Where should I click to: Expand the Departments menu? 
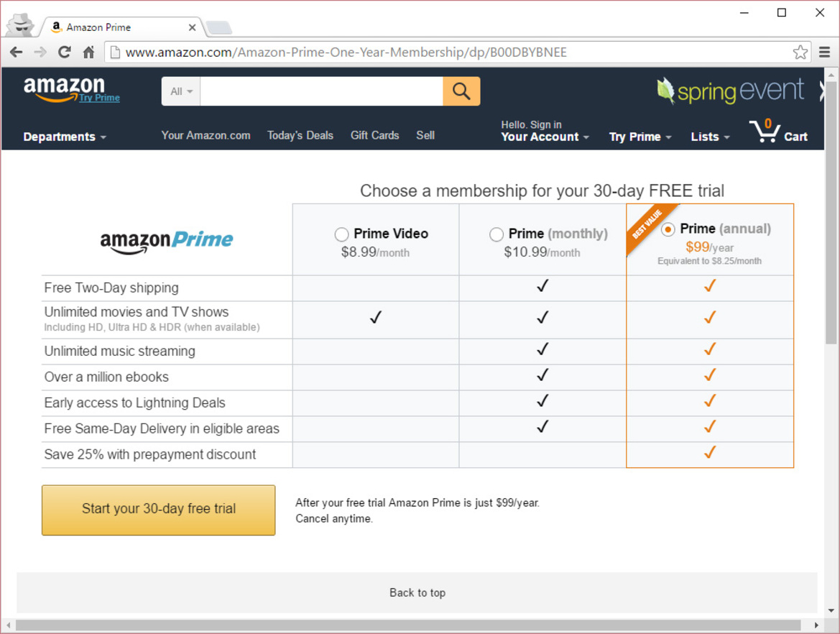click(65, 137)
